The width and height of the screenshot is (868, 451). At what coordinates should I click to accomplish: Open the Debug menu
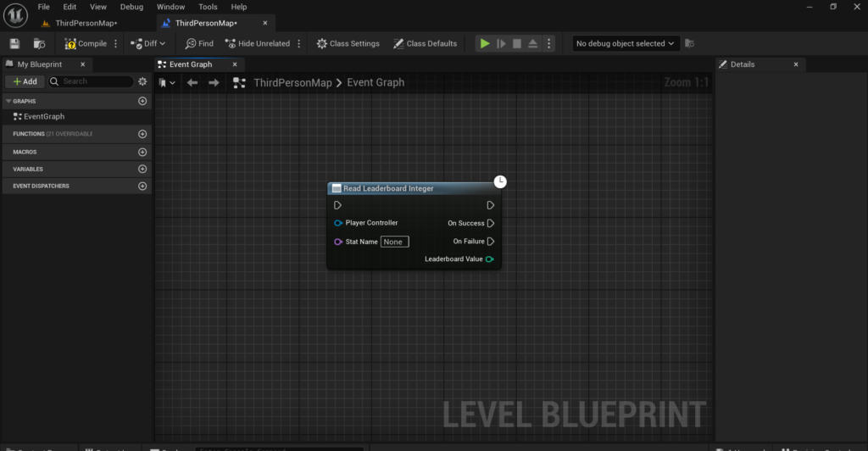131,7
